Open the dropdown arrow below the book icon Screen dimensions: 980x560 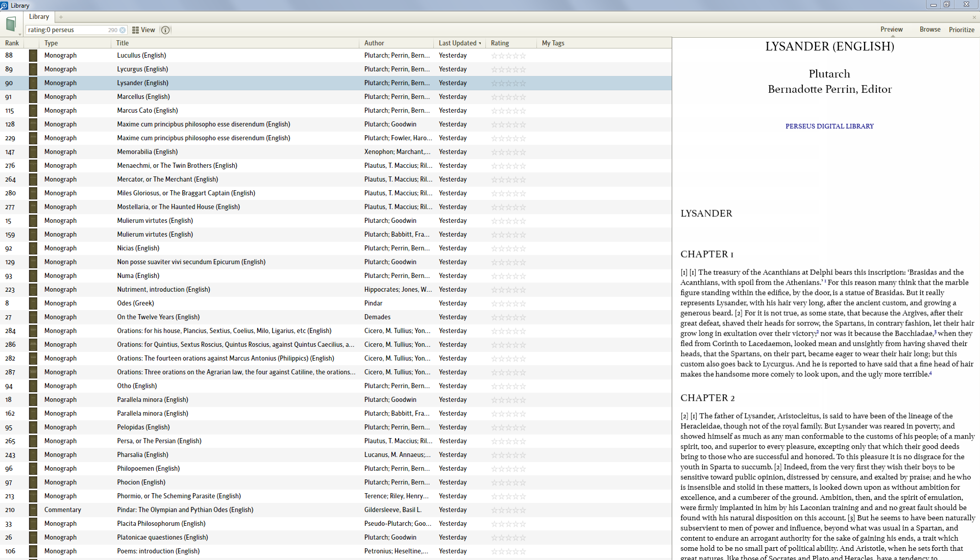pos(20,35)
